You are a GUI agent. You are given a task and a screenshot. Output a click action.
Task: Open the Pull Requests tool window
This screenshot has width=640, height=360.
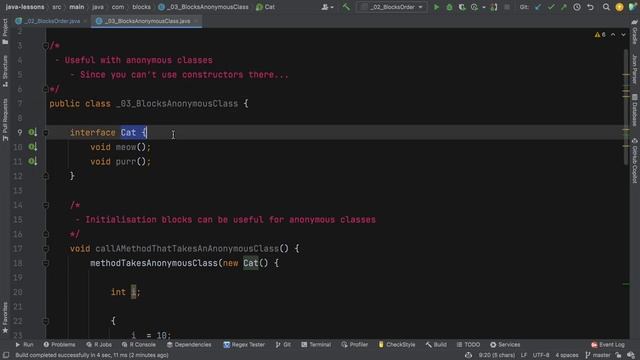point(5,120)
